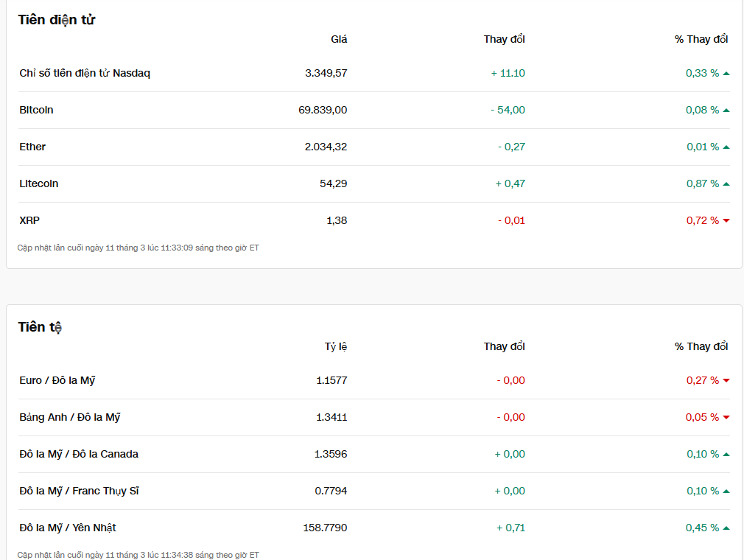Click the red down arrow in XRP row
The height and width of the screenshot is (560, 744).
(x=726, y=221)
